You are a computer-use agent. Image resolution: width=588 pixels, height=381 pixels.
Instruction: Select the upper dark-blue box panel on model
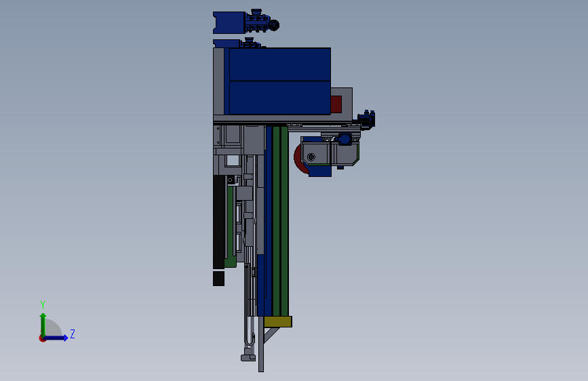[x=279, y=64]
